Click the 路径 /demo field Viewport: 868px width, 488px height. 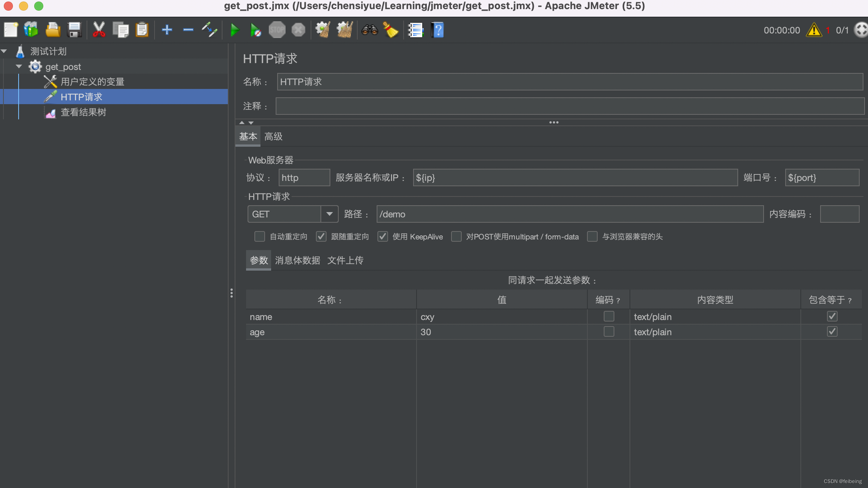(570, 214)
